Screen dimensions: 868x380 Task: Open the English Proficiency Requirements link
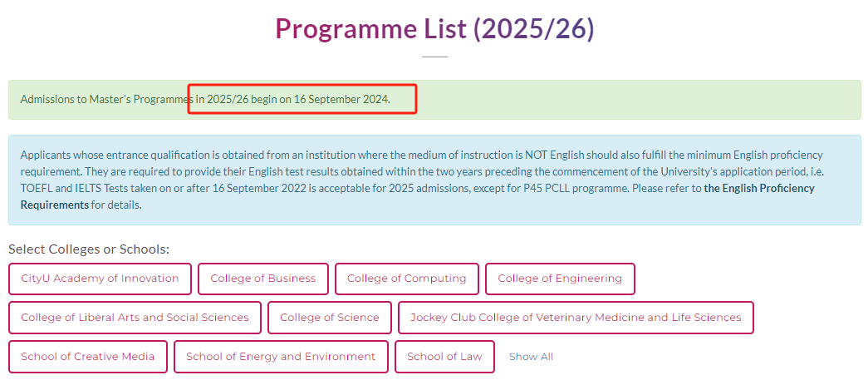tap(418, 196)
